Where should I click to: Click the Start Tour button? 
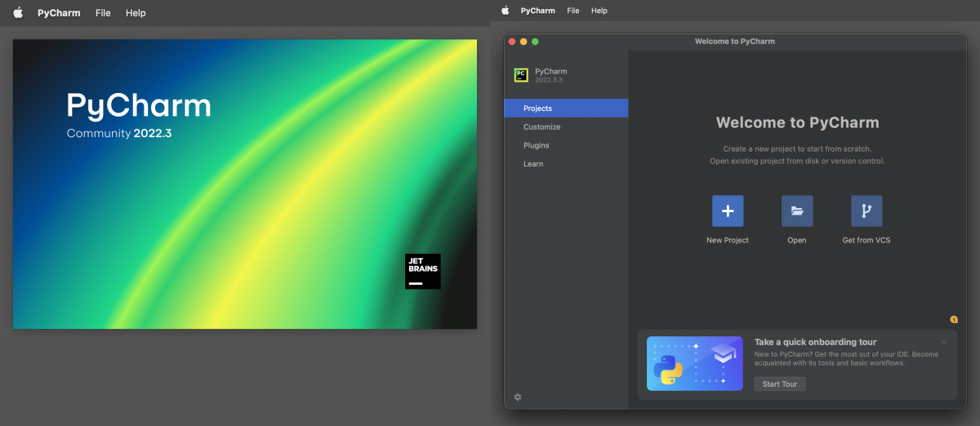pos(780,384)
